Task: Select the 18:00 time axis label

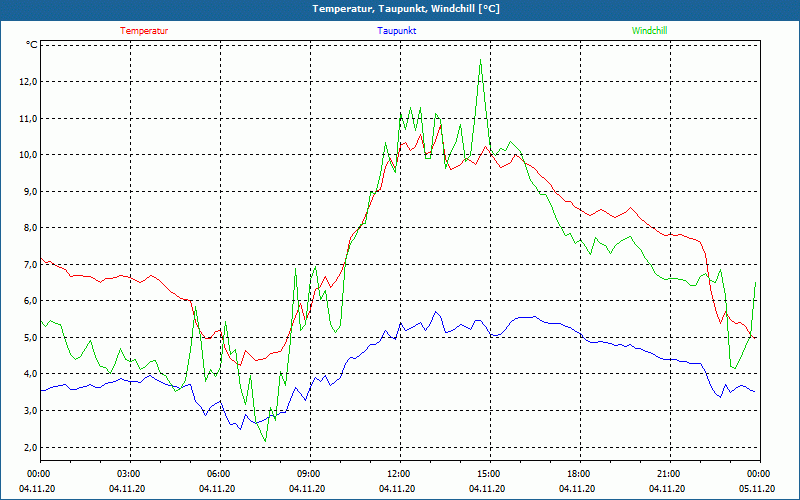Action: (578, 473)
